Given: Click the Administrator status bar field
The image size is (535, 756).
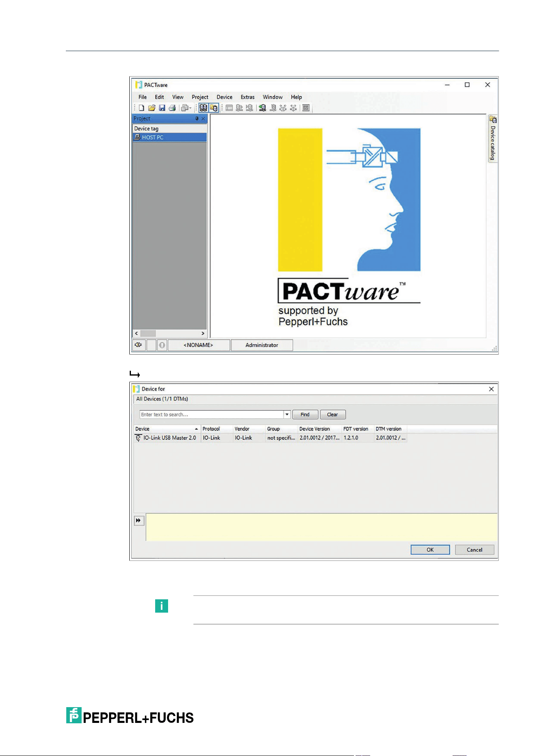Looking at the screenshot, I should point(262,345).
